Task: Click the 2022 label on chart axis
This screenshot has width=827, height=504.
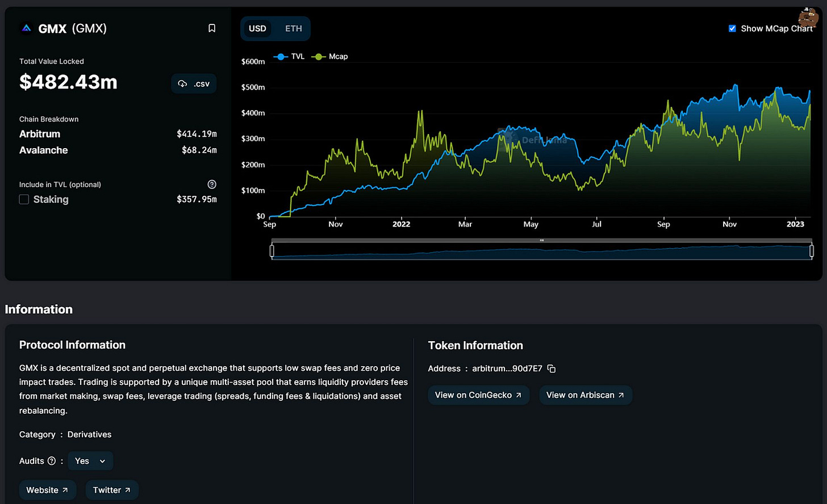Action: [401, 224]
